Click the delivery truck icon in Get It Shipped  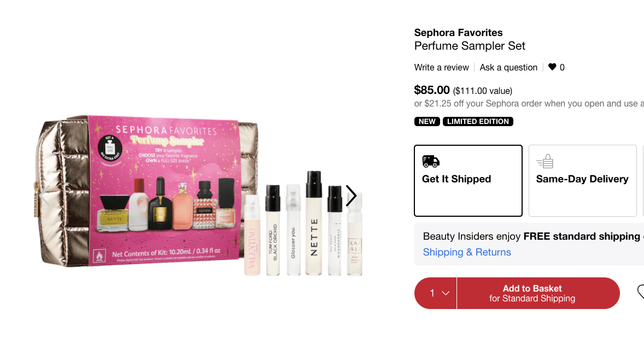[x=430, y=162]
